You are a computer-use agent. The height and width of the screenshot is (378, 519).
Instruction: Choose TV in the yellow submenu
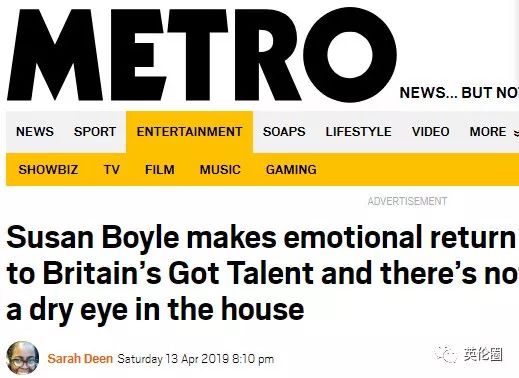click(111, 170)
